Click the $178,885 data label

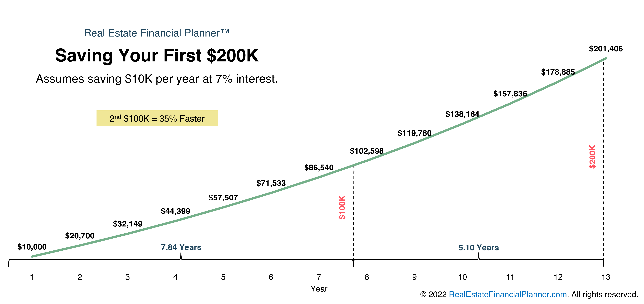[558, 72]
